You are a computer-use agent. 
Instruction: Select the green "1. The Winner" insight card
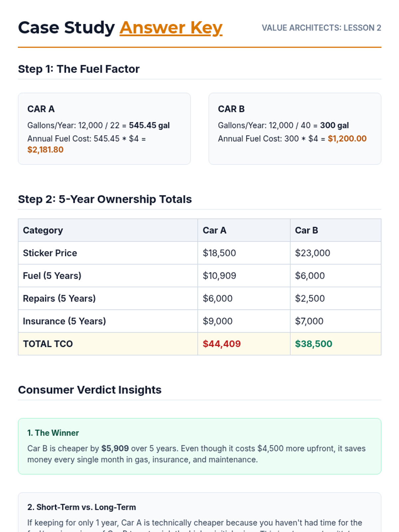coord(199,446)
